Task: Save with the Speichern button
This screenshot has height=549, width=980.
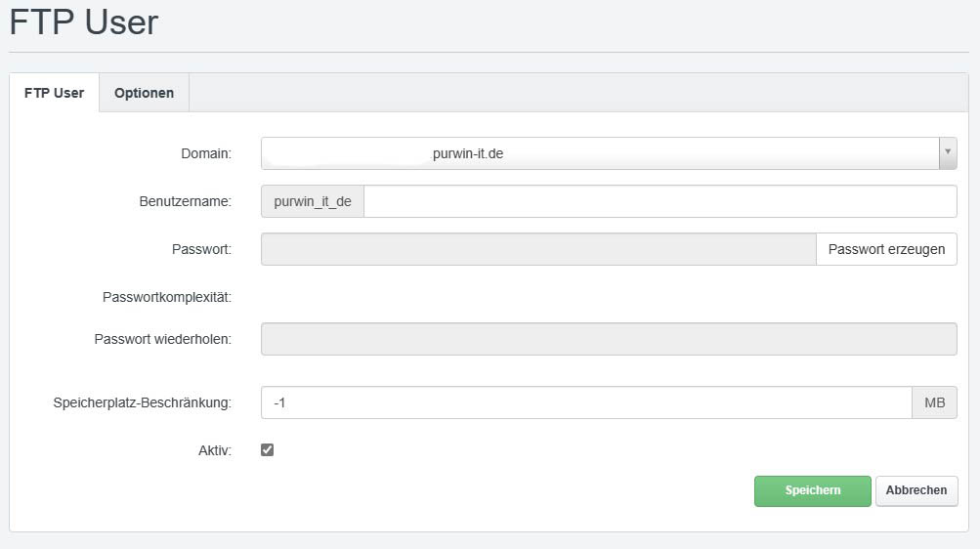Action: (813, 491)
